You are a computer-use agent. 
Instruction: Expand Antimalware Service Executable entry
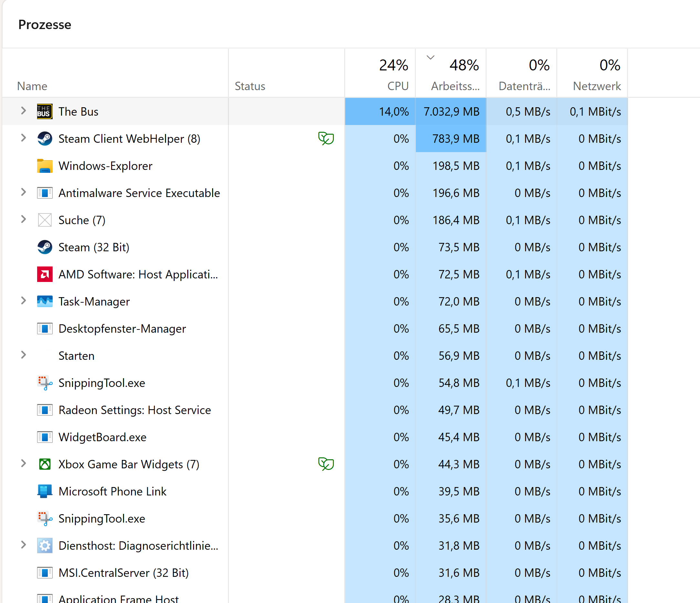click(x=23, y=192)
